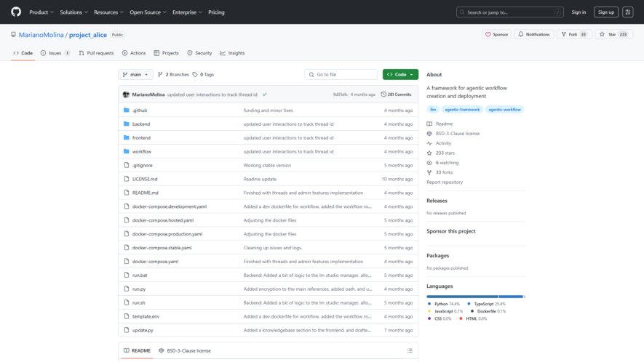This screenshot has height=362, width=644.
Task: Open the command palette icon in header
Action: [x=627, y=12]
